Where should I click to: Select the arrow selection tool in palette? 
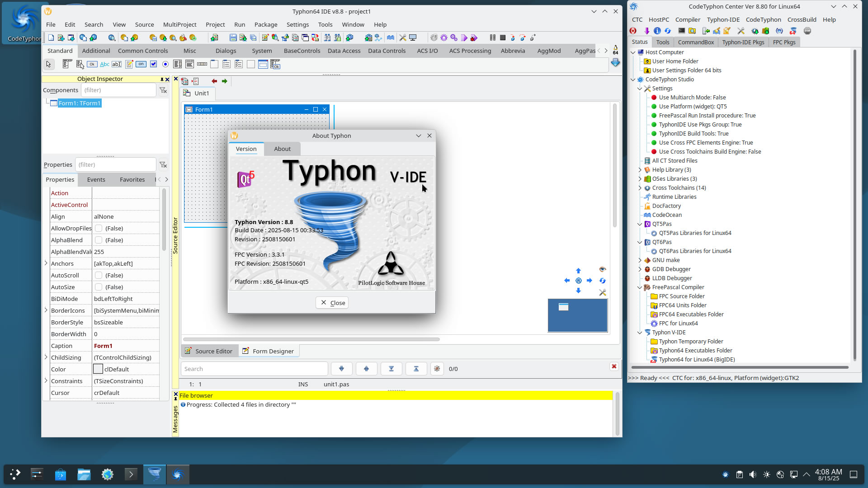(x=49, y=65)
